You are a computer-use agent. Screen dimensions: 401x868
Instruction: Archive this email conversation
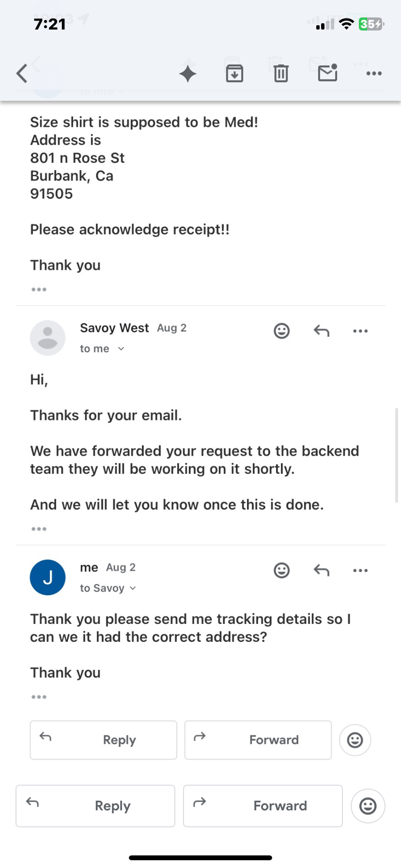point(234,74)
